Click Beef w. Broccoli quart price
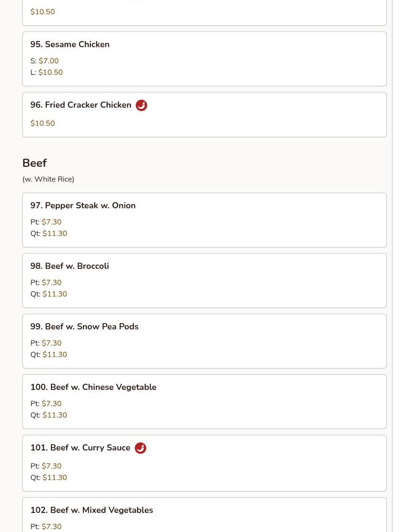The height and width of the screenshot is (532, 402). pos(55,294)
